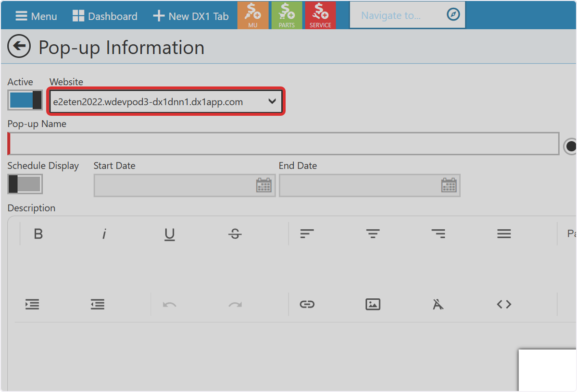
Task: Switch editor to code view
Action: click(x=504, y=304)
